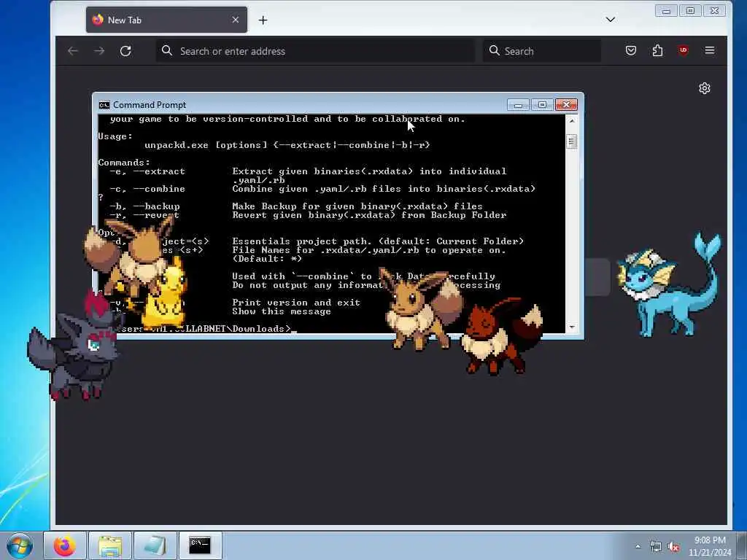Click the Command Prompt scroll down arrow
The height and width of the screenshot is (560, 747).
coord(572,327)
